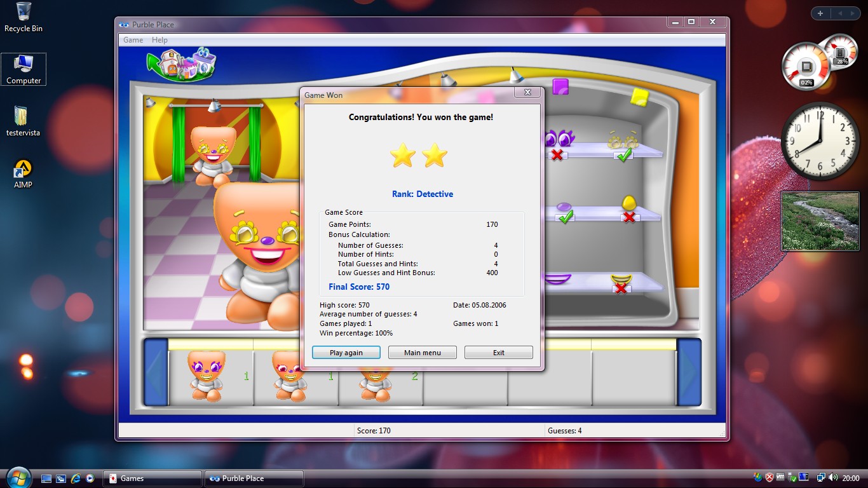
Task: Click the Purble Place home town icon
Action: click(182, 63)
